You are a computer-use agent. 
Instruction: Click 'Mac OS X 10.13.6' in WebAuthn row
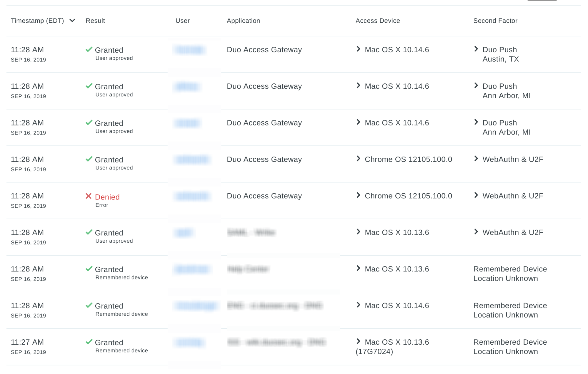[x=397, y=232]
